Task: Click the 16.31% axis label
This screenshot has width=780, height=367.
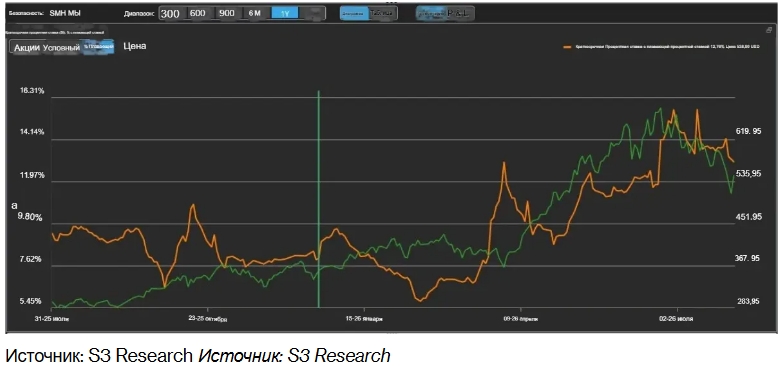Action: click(x=32, y=91)
